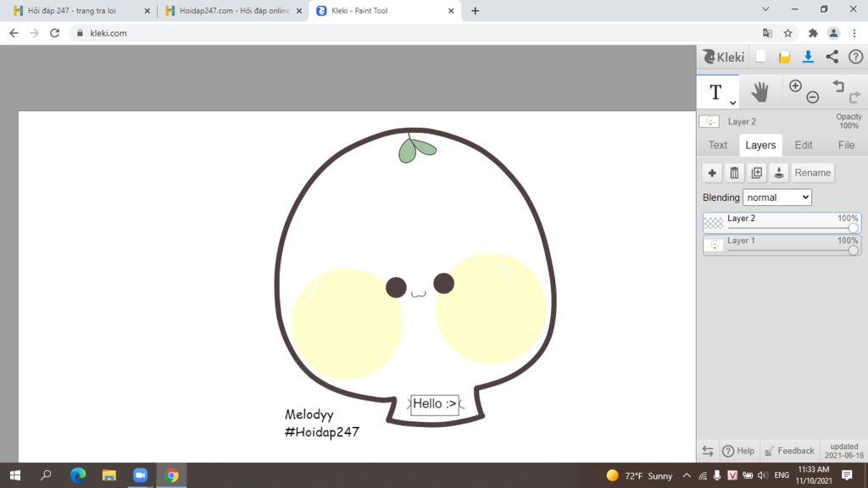Delete the selected layer

tap(734, 173)
